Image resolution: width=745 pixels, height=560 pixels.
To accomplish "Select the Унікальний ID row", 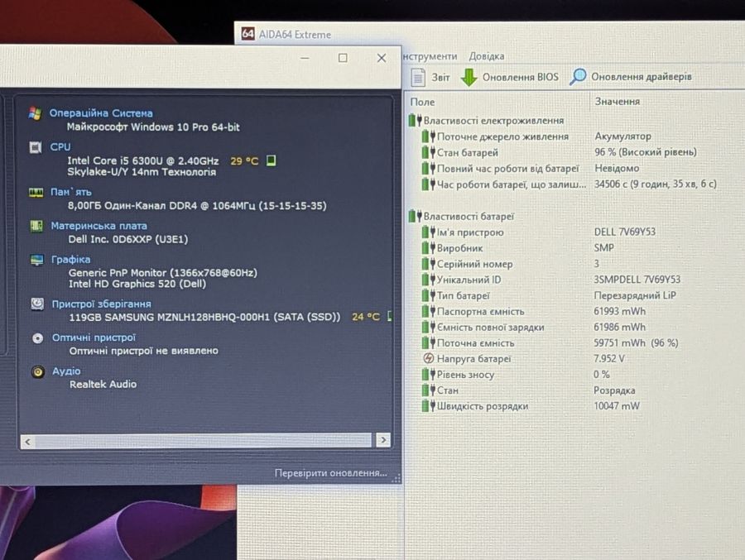I will 575,280.
